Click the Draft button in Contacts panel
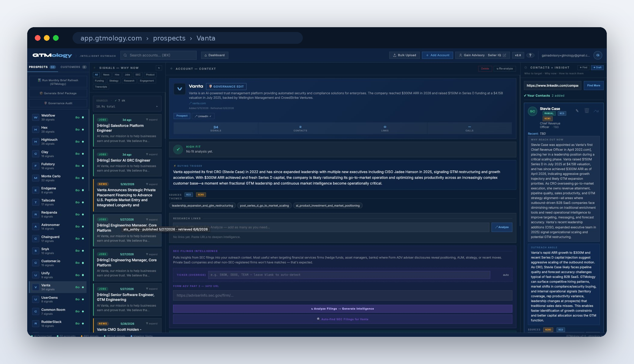634x364 pixels. click(597, 67)
